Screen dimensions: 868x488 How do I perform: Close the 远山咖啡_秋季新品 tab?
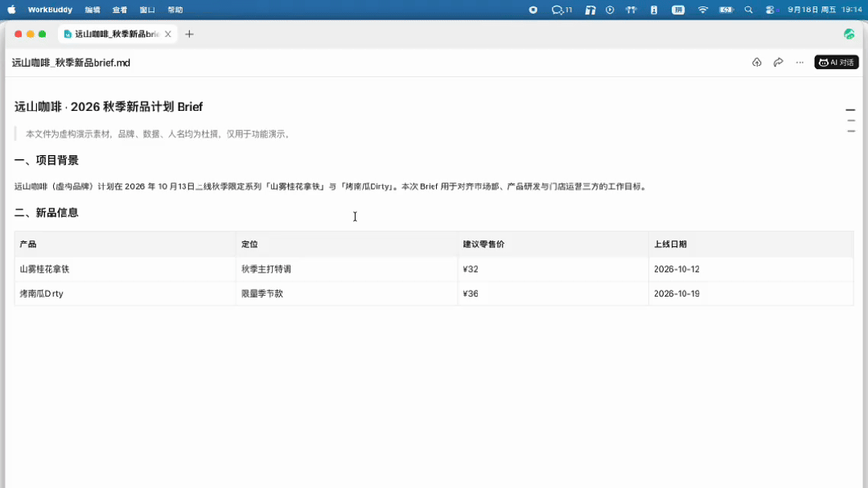point(168,34)
